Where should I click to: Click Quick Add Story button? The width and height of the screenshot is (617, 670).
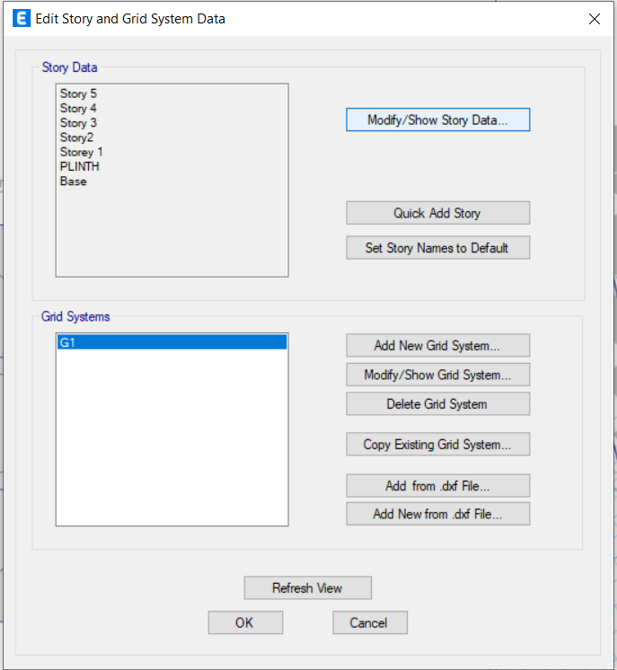(438, 213)
